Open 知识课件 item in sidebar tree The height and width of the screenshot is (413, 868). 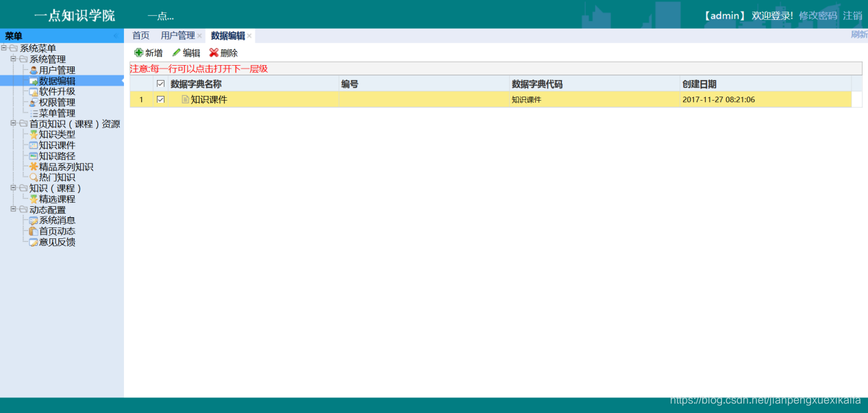(57, 145)
